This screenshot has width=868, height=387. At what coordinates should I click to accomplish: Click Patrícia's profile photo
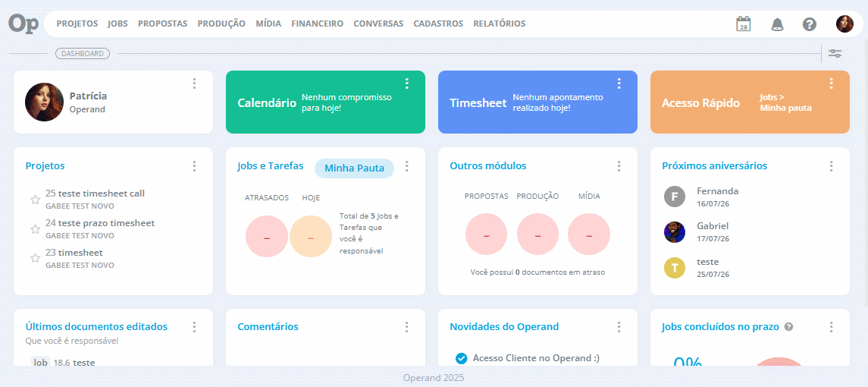[x=44, y=102]
